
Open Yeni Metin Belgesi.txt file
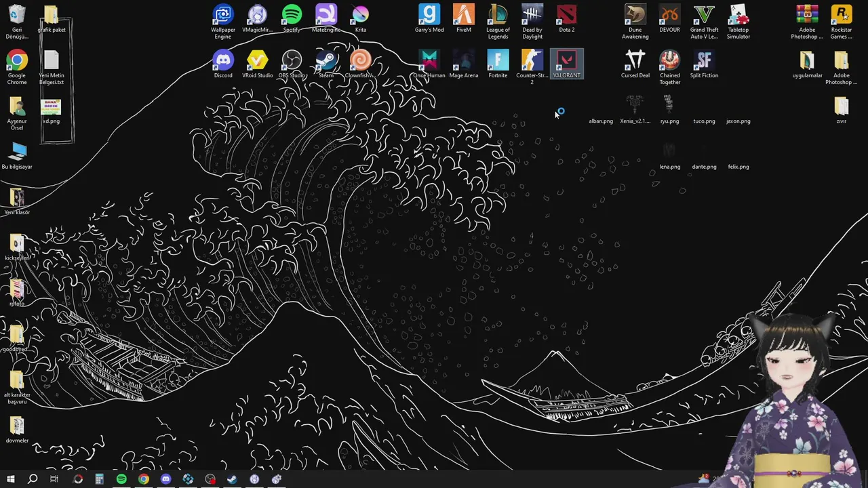point(52,67)
